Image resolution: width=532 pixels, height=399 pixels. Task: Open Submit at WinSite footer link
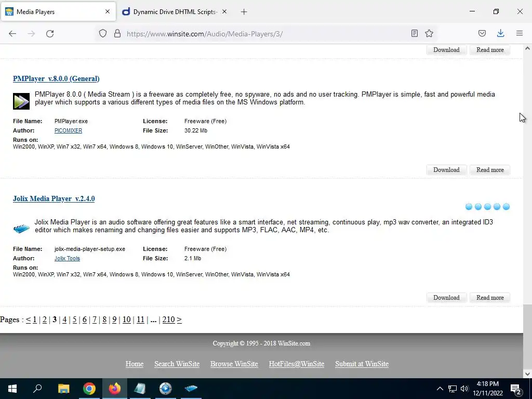362,364
